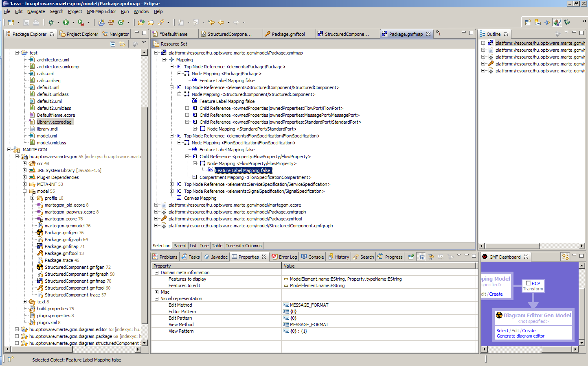Screen dimensions: 588x366
Task: Click the Open Perspective icon
Action: pos(528,22)
